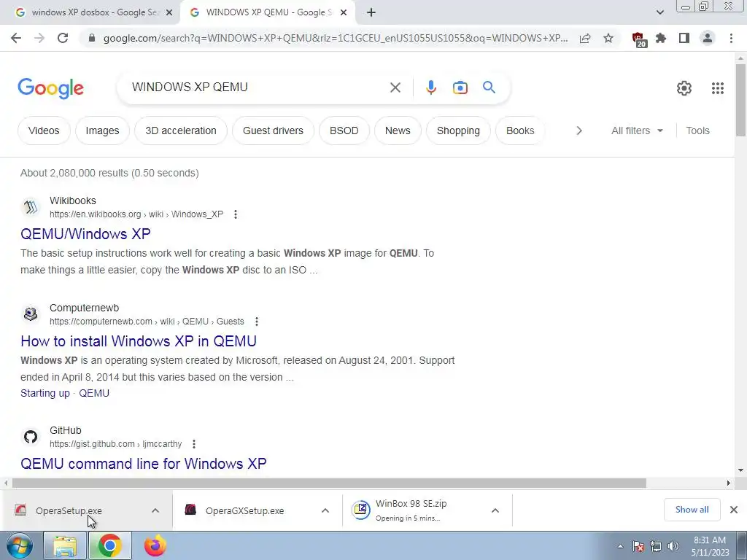Show more filter chips arrow
This screenshot has width=747, height=560.
click(578, 131)
